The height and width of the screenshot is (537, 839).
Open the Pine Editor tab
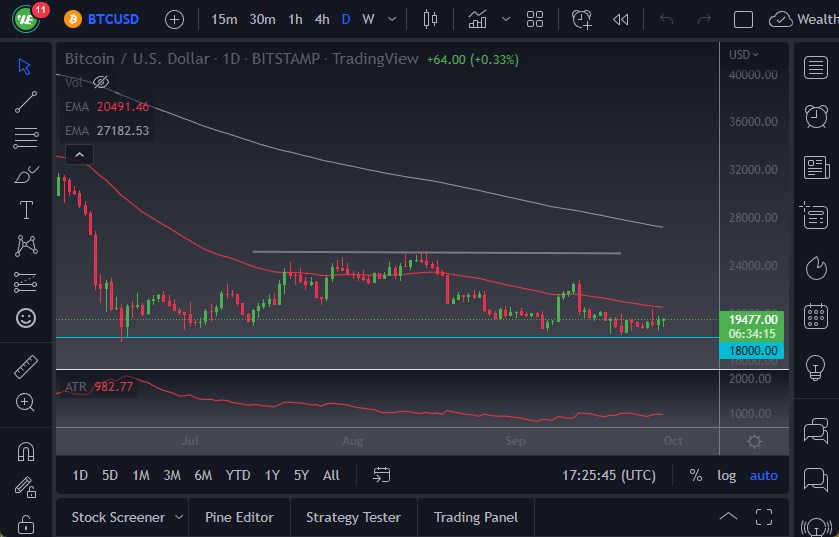[x=239, y=517]
